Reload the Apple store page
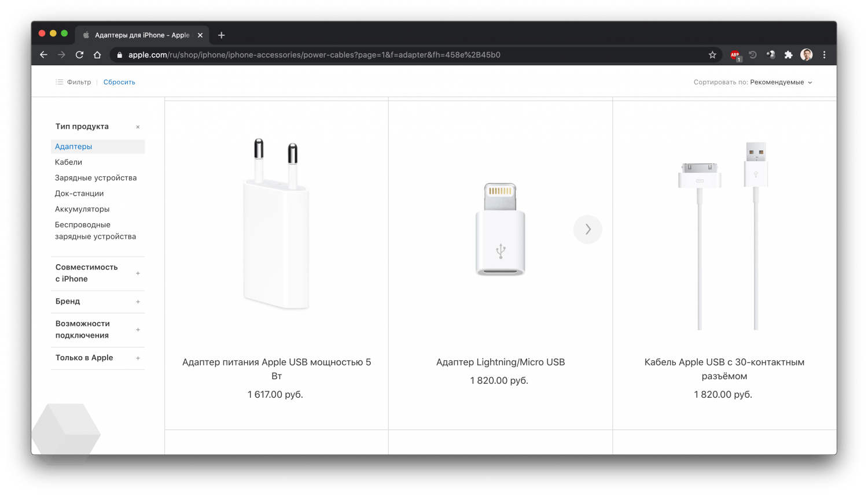Image resolution: width=868 pixels, height=496 pixels. point(79,55)
